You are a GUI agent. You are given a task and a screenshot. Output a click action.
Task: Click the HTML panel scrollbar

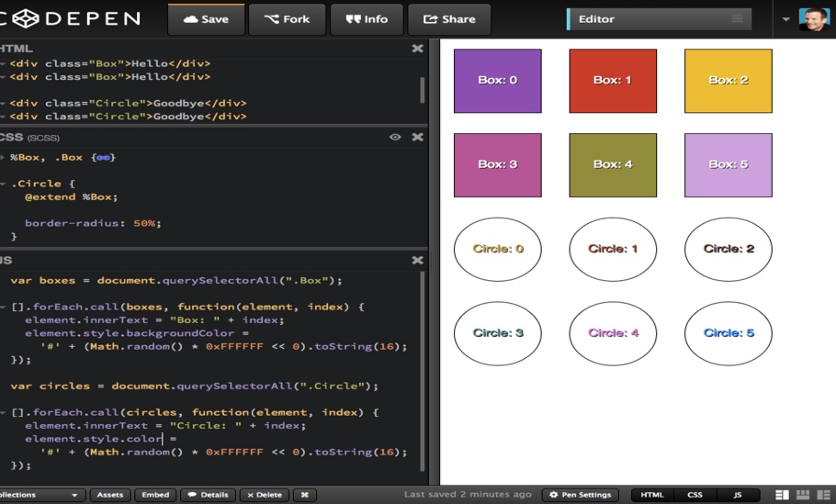click(x=423, y=90)
